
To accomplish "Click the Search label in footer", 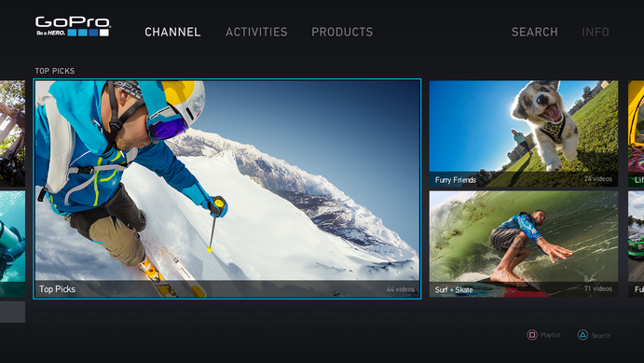I will point(601,335).
